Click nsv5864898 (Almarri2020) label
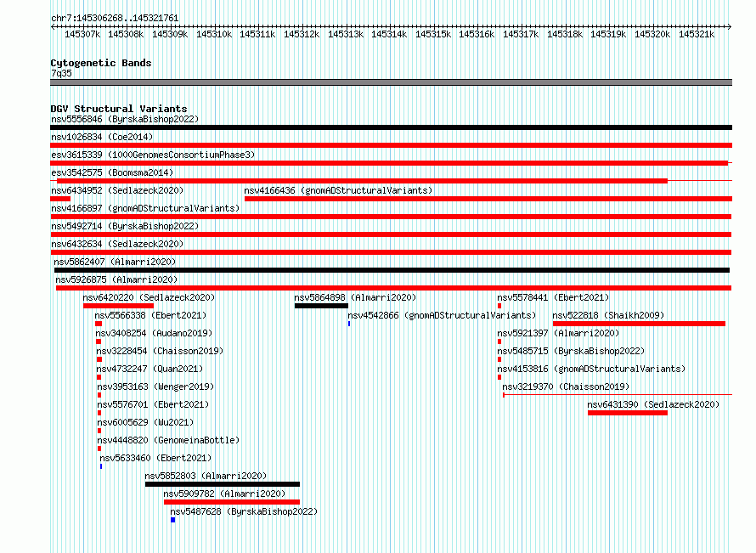 355,297
